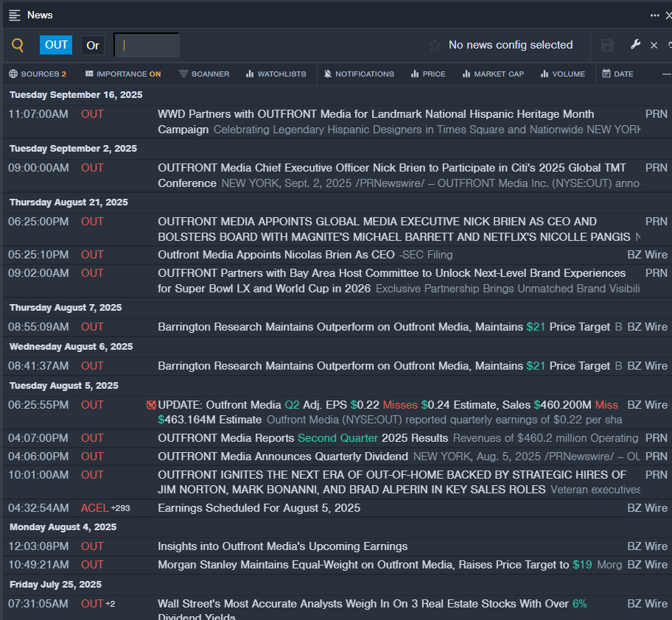Click the orange search magnifier icon
The image size is (672, 620).
tap(18, 46)
